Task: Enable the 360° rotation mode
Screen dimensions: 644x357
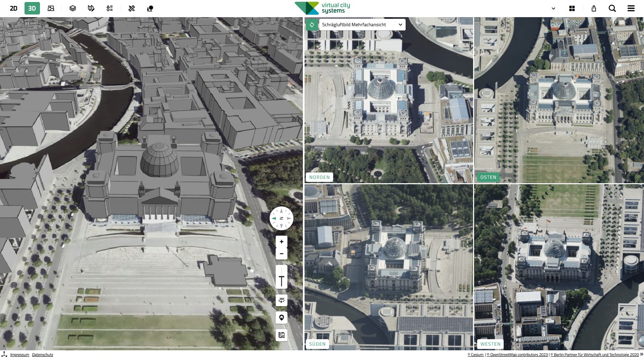Action: click(x=281, y=300)
